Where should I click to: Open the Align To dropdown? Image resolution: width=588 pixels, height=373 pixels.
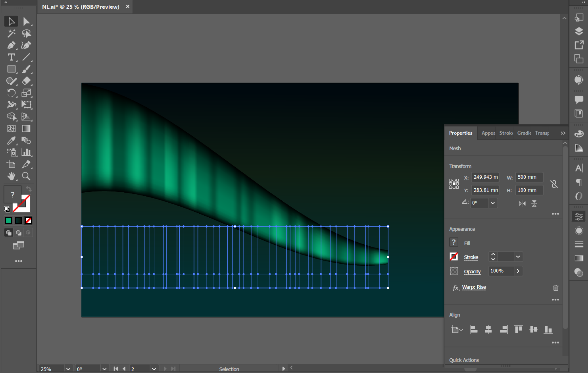[457, 330]
